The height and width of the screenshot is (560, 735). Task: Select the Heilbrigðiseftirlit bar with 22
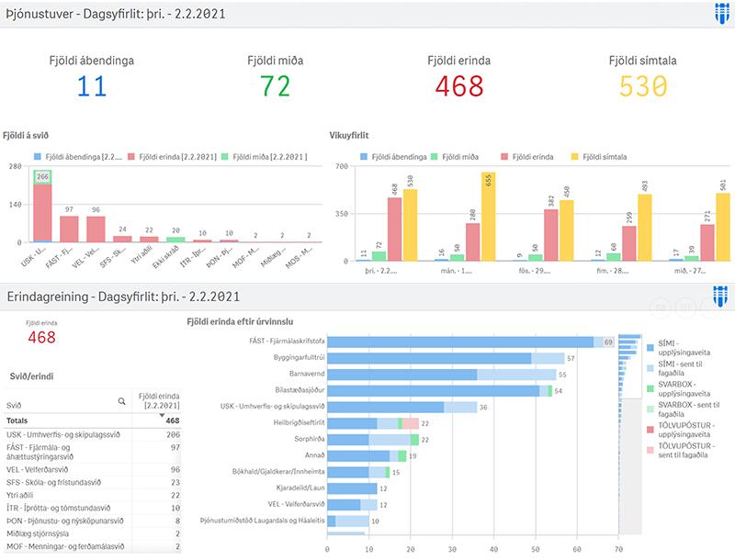point(373,423)
